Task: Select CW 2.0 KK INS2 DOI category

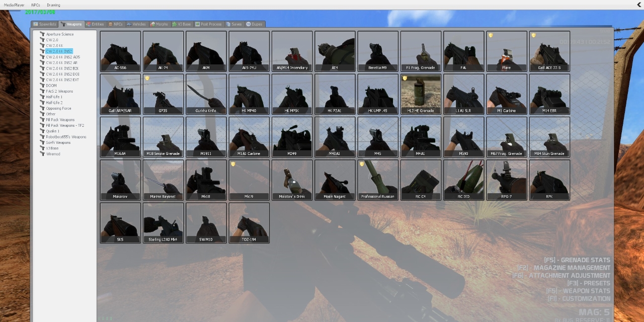Action: pos(62,74)
